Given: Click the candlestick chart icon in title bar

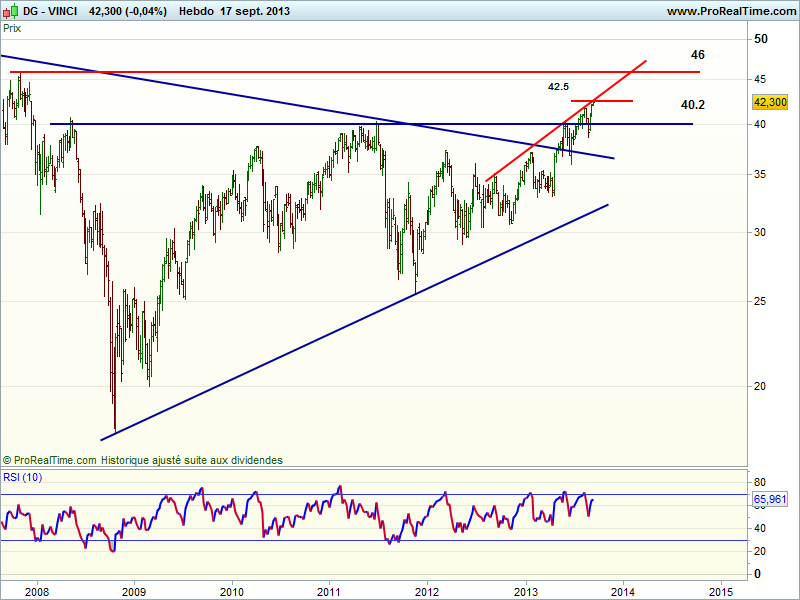Looking at the screenshot, I should tap(8, 11).
